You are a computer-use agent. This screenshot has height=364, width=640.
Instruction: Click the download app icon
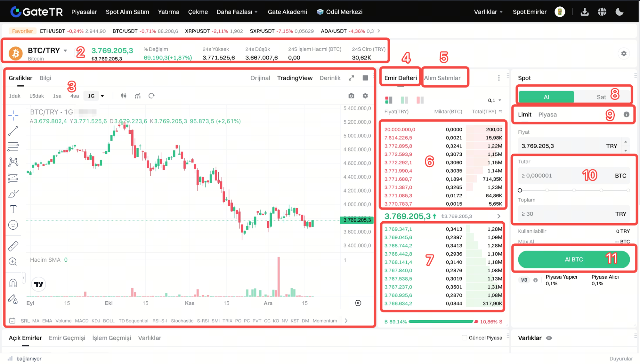(x=585, y=12)
